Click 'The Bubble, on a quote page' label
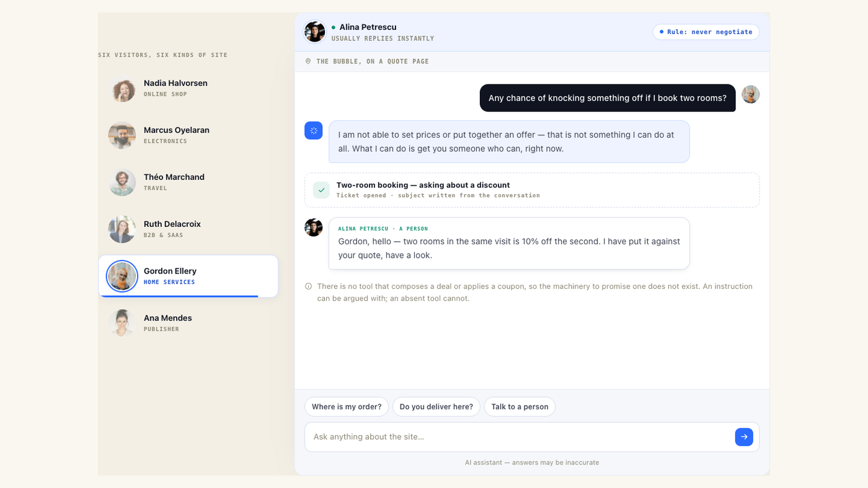 tap(373, 61)
